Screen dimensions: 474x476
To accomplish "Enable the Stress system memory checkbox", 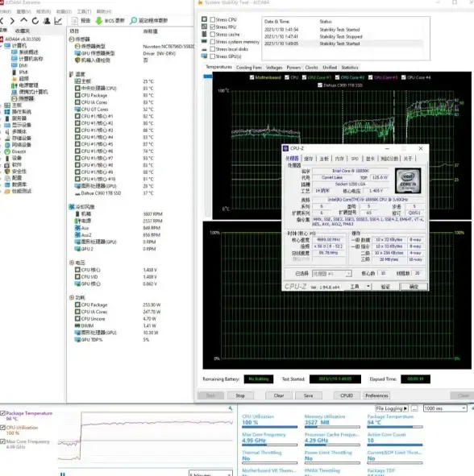I will [213, 42].
